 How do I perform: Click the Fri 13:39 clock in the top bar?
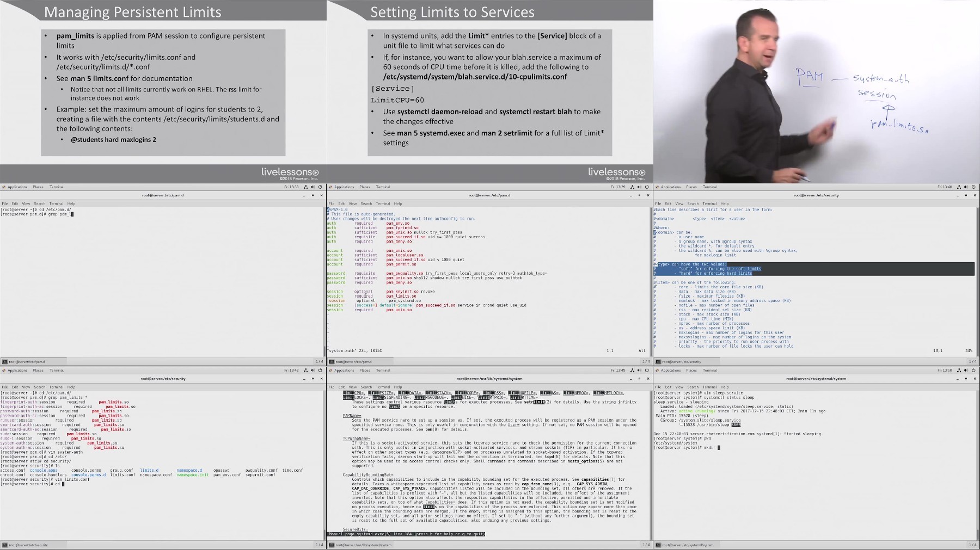coord(618,187)
